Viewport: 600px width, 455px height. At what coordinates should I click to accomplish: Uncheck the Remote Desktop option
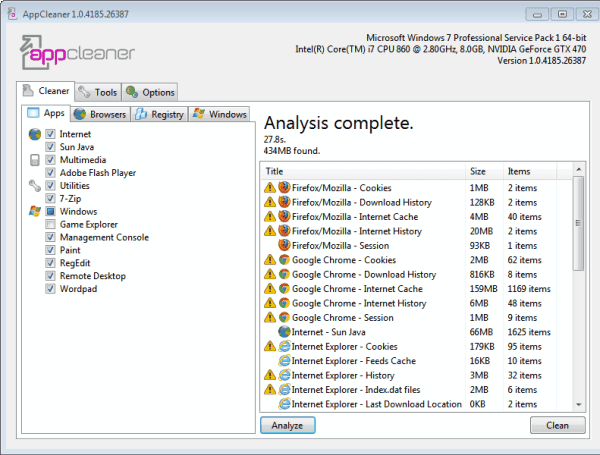coord(50,276)
